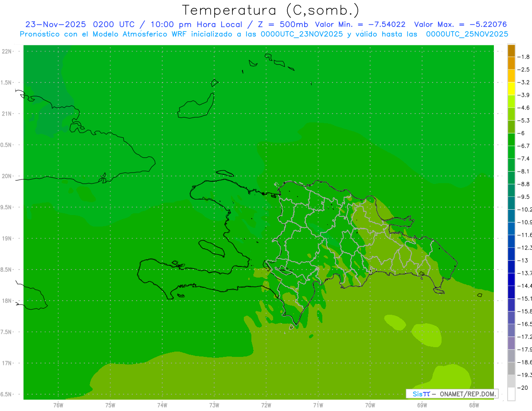Click the 72W longitude label
The image size is (532, 411).
[266, 405]
